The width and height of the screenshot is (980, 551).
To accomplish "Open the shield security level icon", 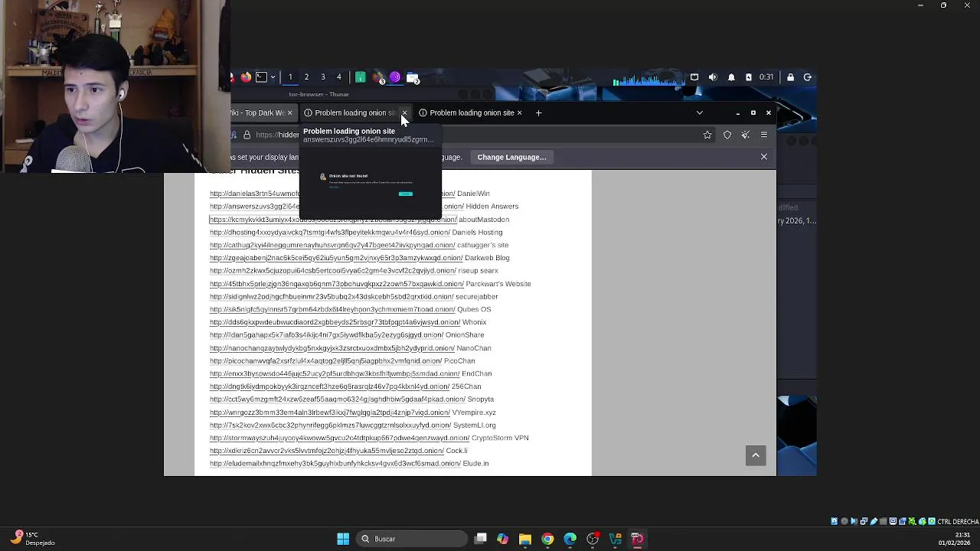I will (727, 135).
